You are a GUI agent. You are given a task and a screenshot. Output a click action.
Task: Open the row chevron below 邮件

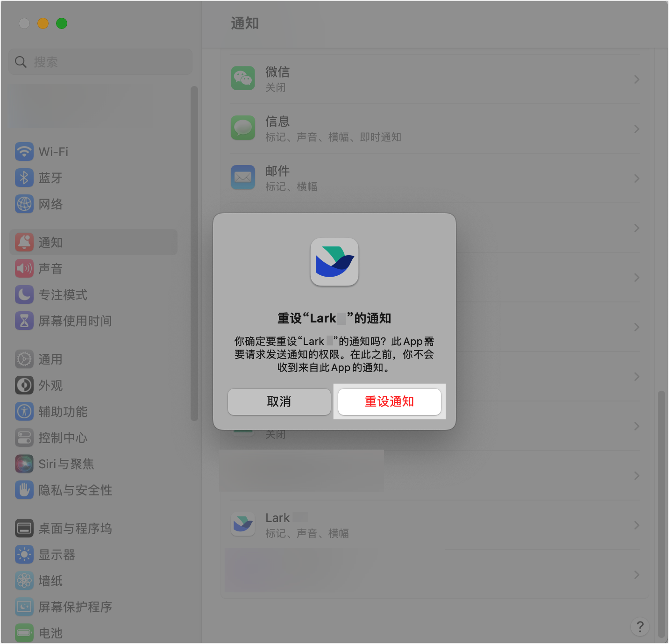637,228
